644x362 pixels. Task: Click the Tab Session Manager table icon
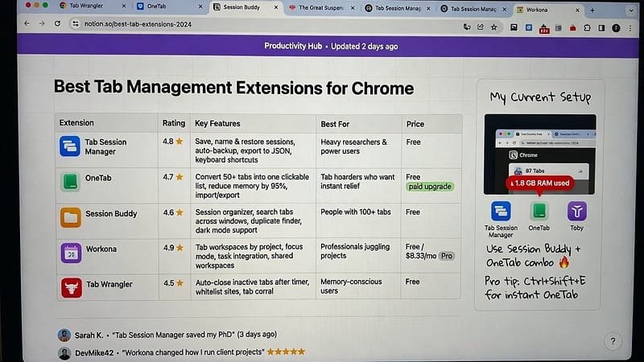pos(70,146)
